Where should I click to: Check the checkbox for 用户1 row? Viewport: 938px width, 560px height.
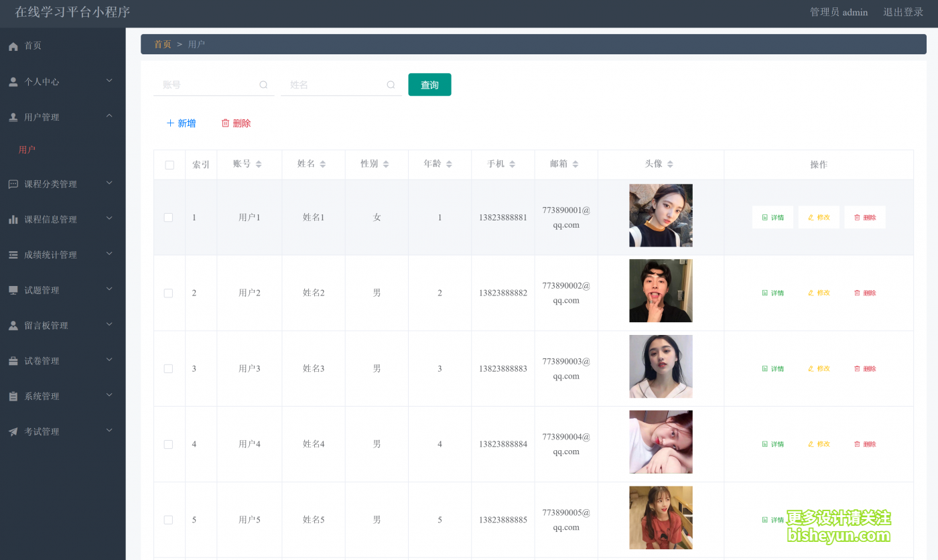pyautogui.click(x=170, y=217)
